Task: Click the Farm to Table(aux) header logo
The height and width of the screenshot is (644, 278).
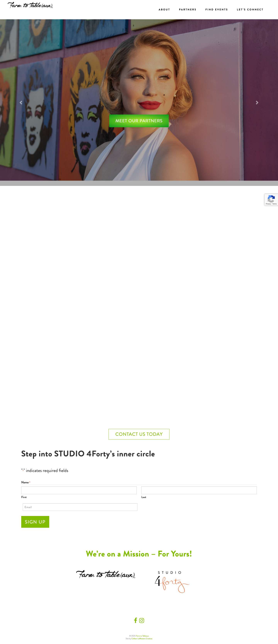Action: pyautogui.click(x=30, y=5)
